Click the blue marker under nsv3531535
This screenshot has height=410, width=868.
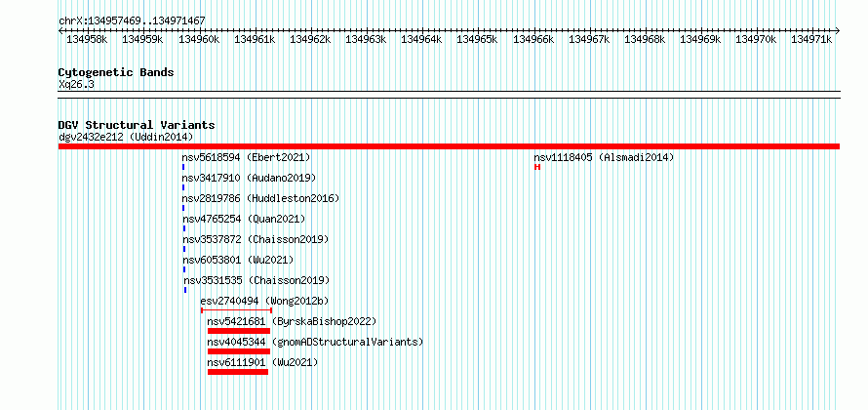(x=185, y=290)
